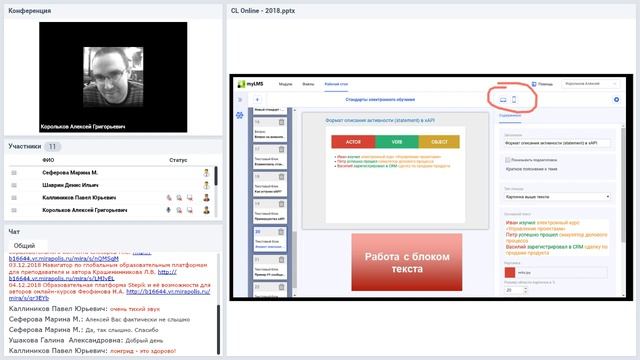Click chat message "лонгрид - это здорово!"
Image resolution: width=640 pixels, height=360 pixels.
143,351
